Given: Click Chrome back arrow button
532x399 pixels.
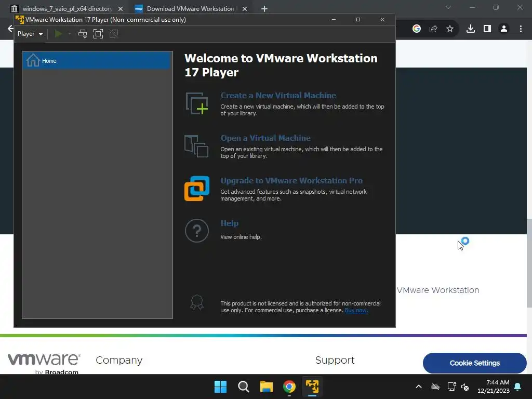Looking at the screenshot, I should click(10, 29).
